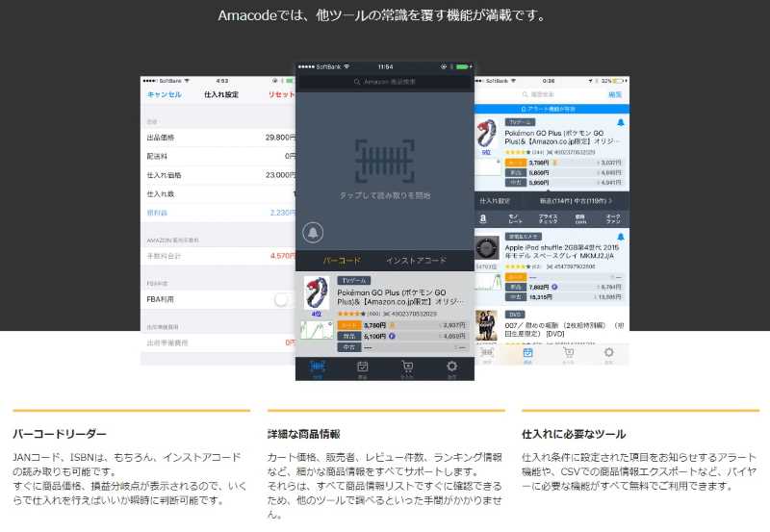The image size is (770, 532).
Task: Open the price graph thumbnail in center phone
Action: click(317, 330)
